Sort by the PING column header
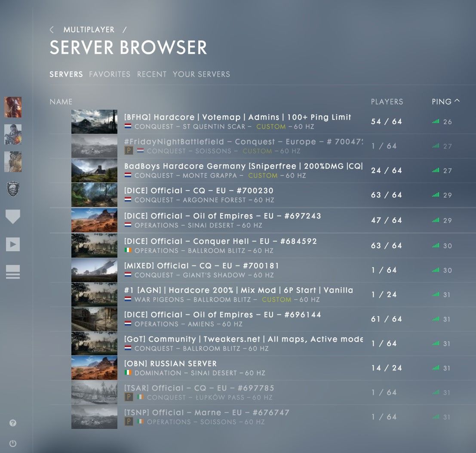The height and width of the screenshot is (453, 476). [442, 102]
